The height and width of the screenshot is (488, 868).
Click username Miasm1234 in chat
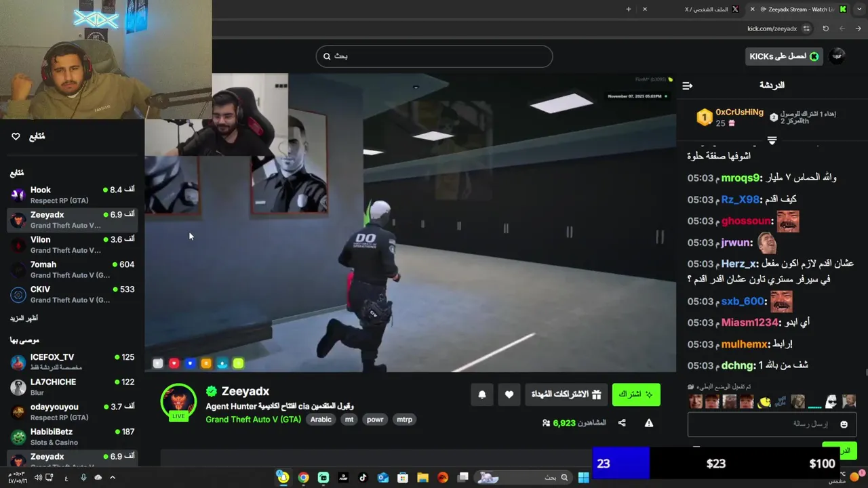click(750, 323)
